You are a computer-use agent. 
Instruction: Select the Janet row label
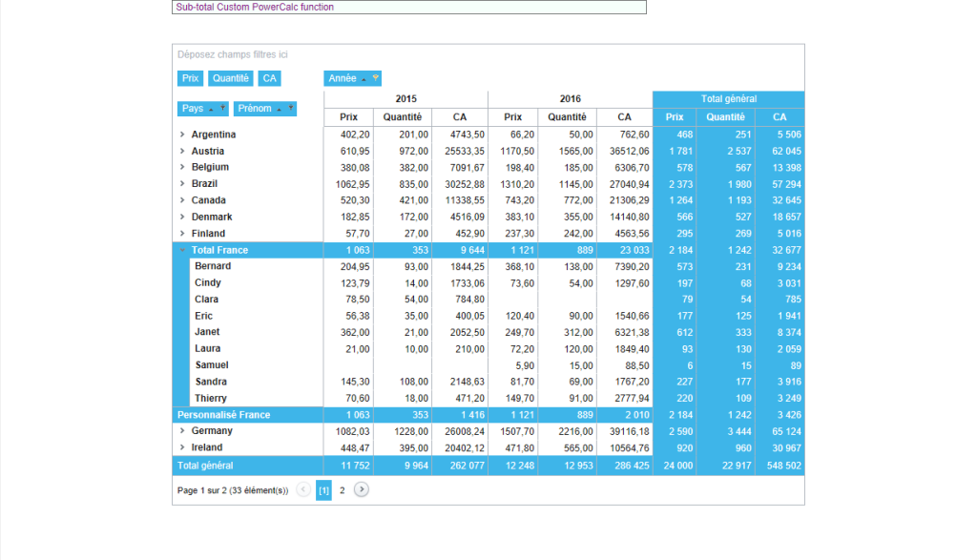207,332
